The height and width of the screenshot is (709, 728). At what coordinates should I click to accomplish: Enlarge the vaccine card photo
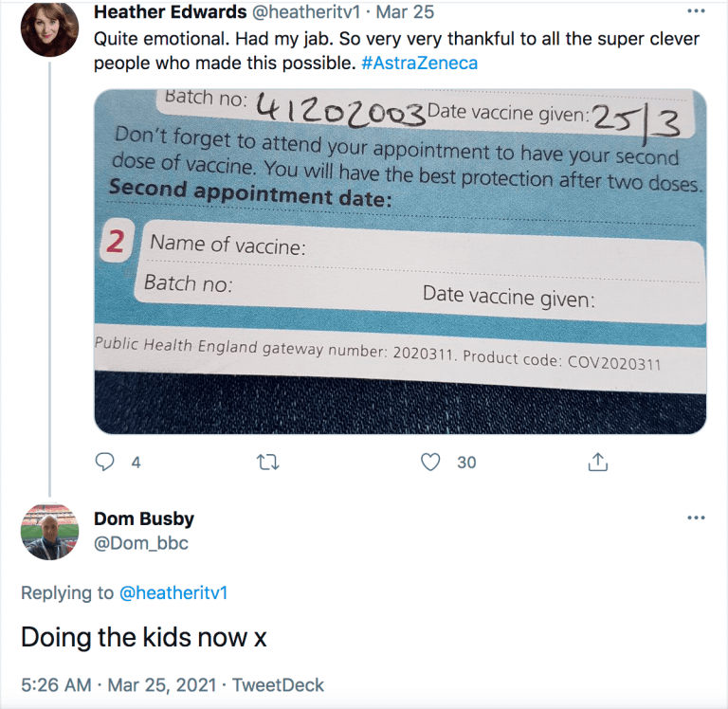400,261
